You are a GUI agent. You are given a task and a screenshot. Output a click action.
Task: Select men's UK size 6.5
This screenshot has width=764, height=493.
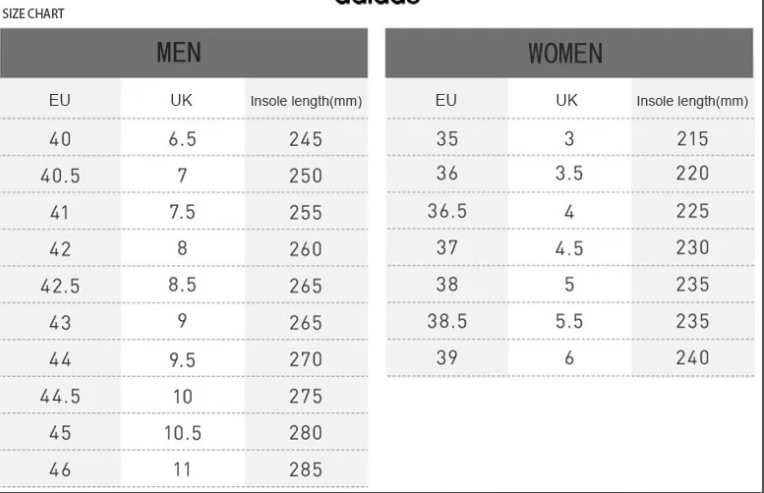pos(182,139)
